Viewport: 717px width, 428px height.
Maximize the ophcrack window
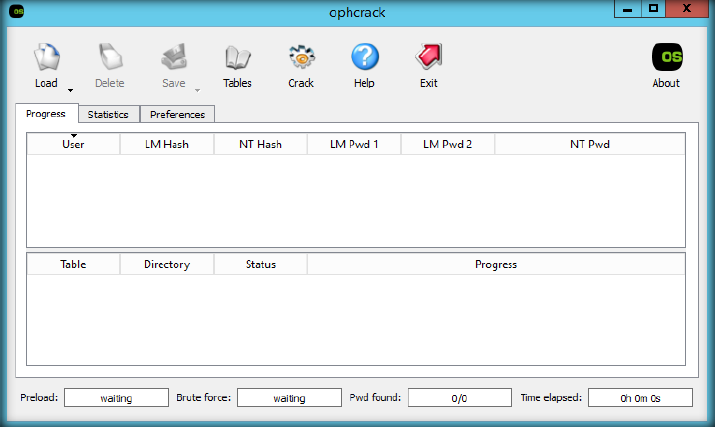click(653, 9)
